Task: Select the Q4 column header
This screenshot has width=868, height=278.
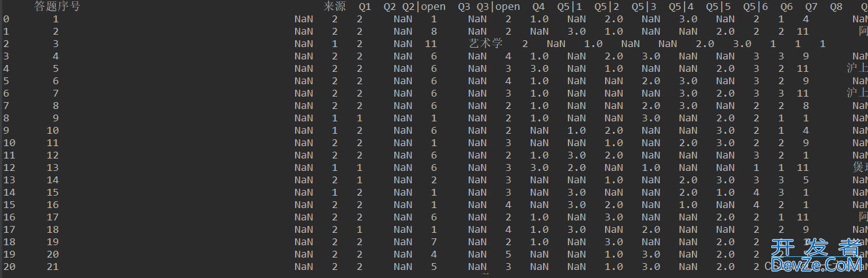Action: pyautogui.click(x=538, y=7)
